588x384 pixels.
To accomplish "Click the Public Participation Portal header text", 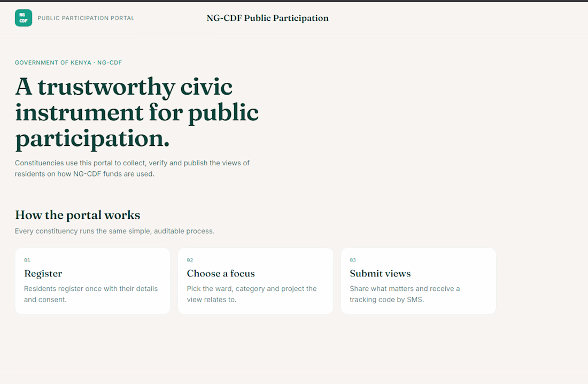I will pos(86,18).
